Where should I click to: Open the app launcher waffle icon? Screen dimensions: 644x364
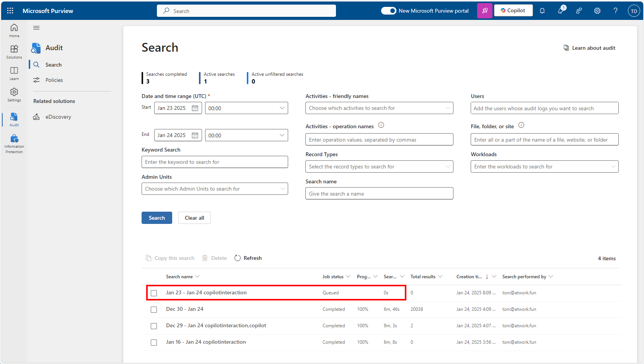(x=10, y=11)
